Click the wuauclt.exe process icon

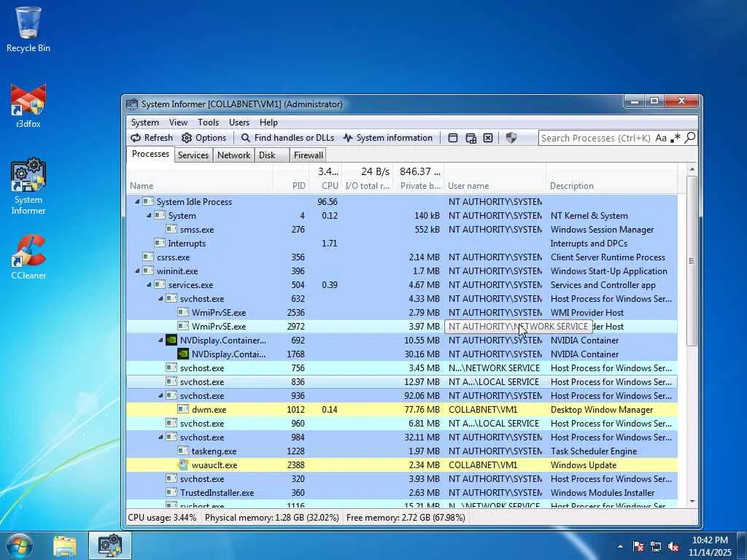tap(183, 464)
